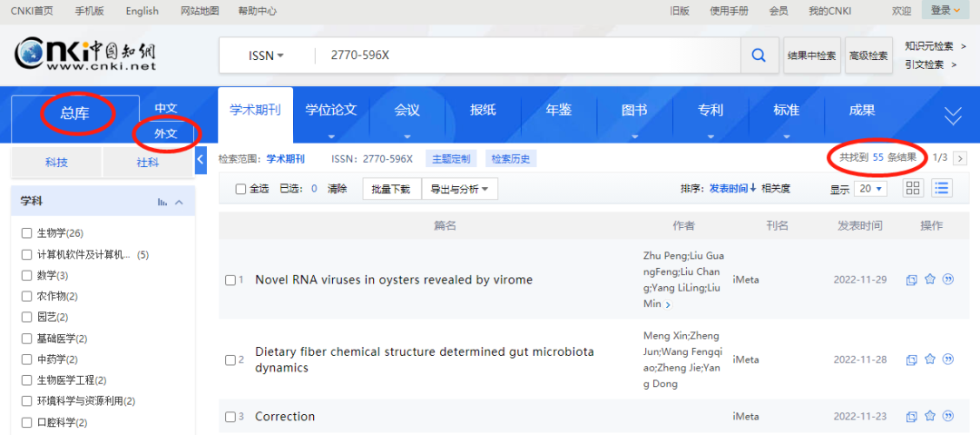Tick the 基础医学(2) subject checkbox
The height and width of the screenshot is (435, 980).
pos(26,339)
